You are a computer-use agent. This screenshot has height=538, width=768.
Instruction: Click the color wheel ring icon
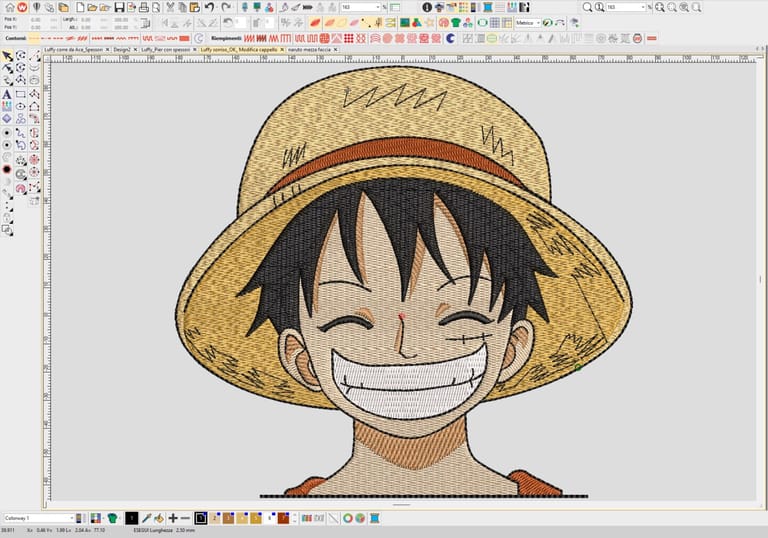tap(348, 518)
